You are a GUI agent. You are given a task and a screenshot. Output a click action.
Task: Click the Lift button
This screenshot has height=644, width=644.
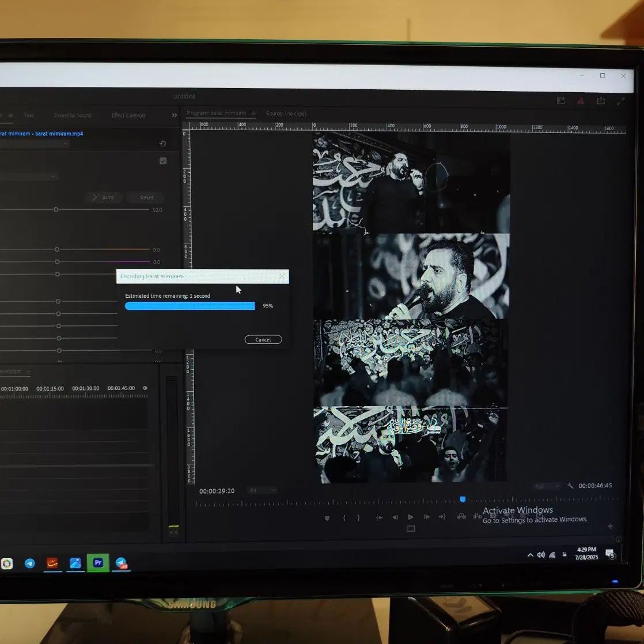coord(461,516)
